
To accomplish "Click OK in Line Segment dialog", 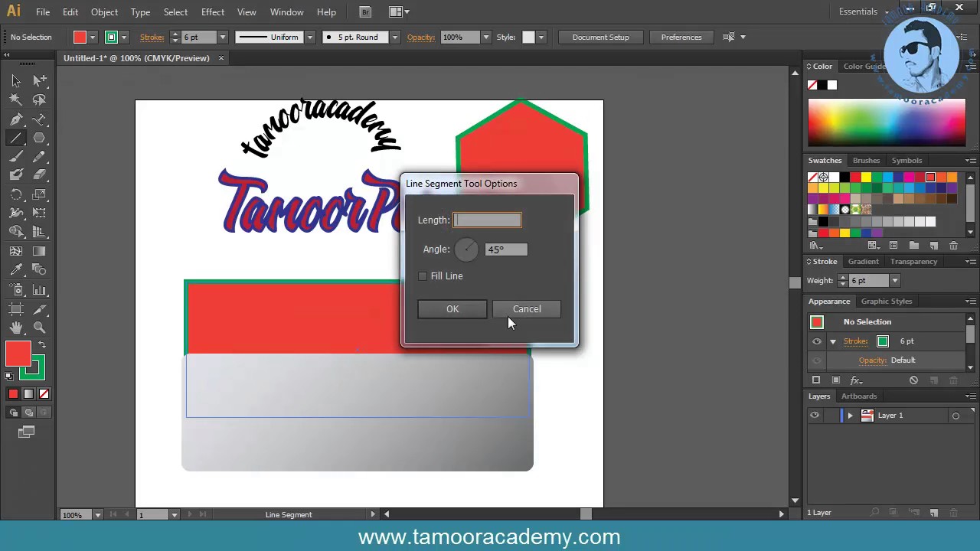I will [x=452, y=309].
